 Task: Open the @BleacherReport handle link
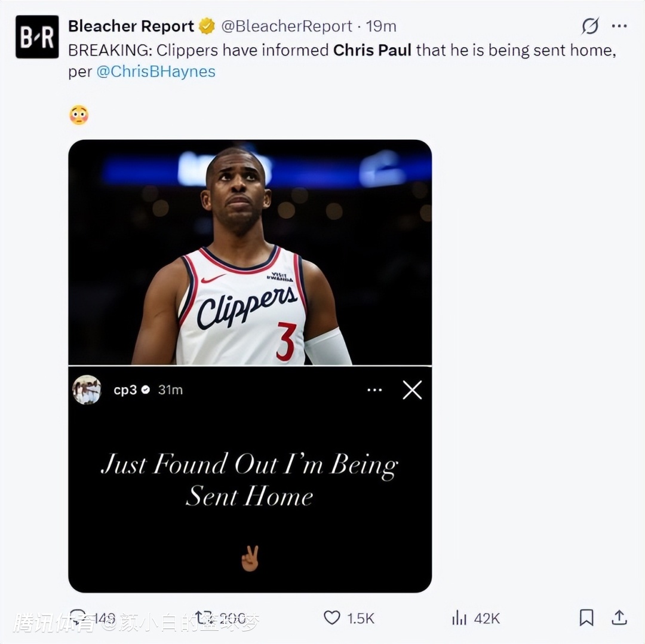pyautogui.click(x=287, y=26)
